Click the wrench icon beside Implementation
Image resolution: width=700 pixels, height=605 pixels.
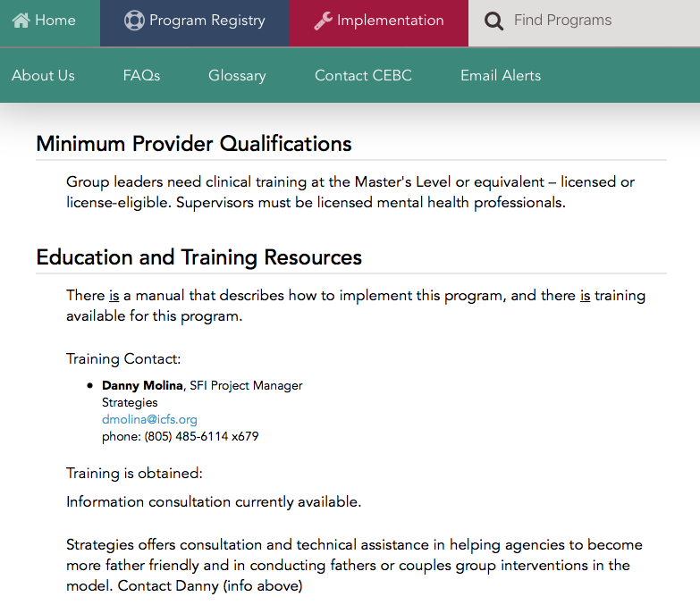coord(323,21)
